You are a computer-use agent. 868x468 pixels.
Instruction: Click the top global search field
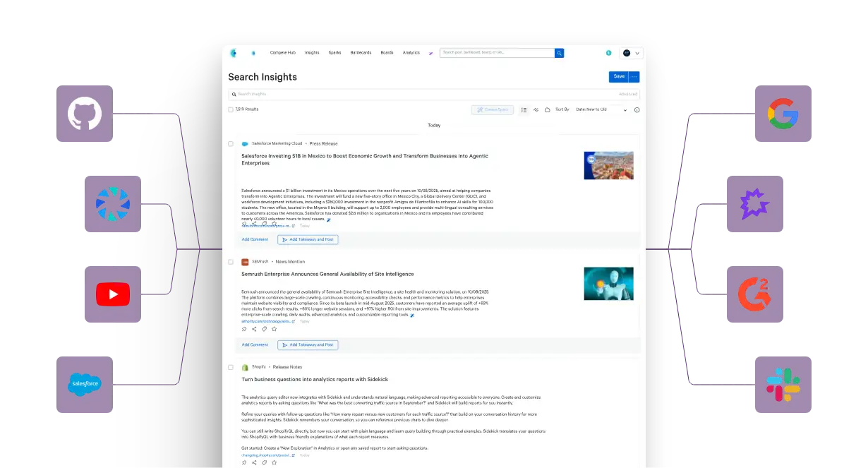[497, 53]
